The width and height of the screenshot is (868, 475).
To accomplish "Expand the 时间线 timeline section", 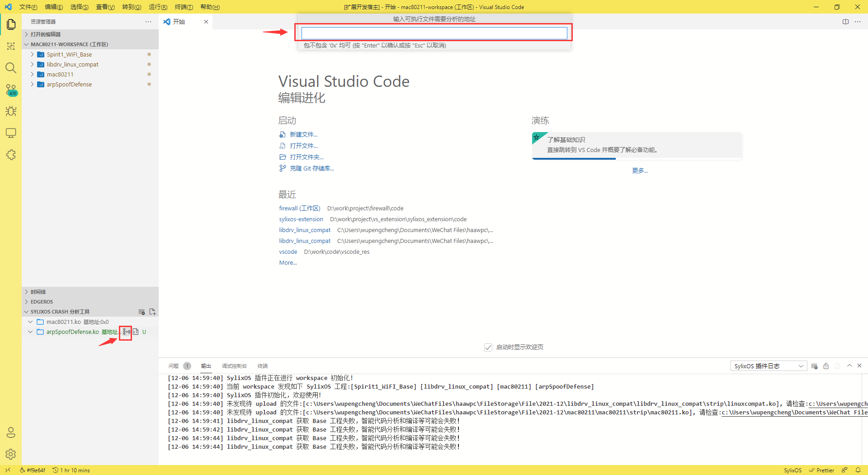I will tap(90, 292).
